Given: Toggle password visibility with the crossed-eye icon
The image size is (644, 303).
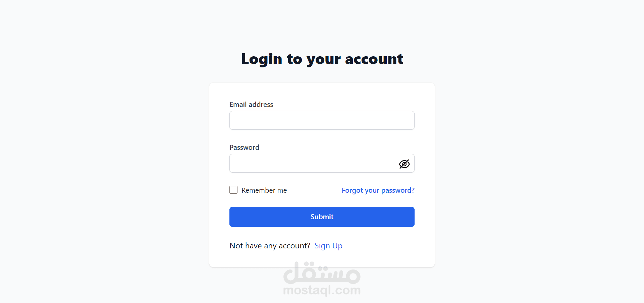Looking at the screenshot, I should pyautogui.click(x=404, y=164).
